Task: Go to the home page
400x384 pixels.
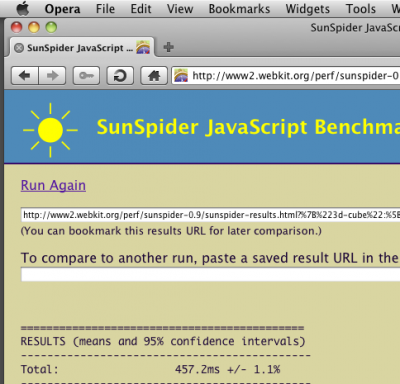Action: tap(154, 76)
